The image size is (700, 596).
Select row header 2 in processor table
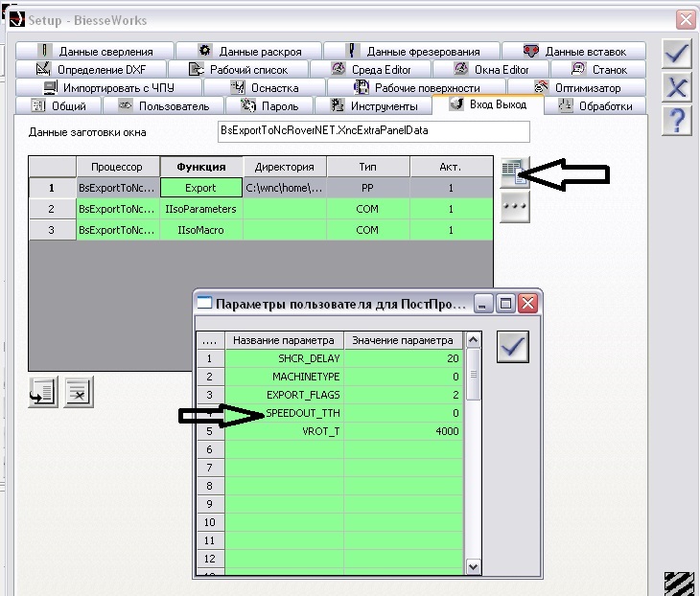coord(52,209)
